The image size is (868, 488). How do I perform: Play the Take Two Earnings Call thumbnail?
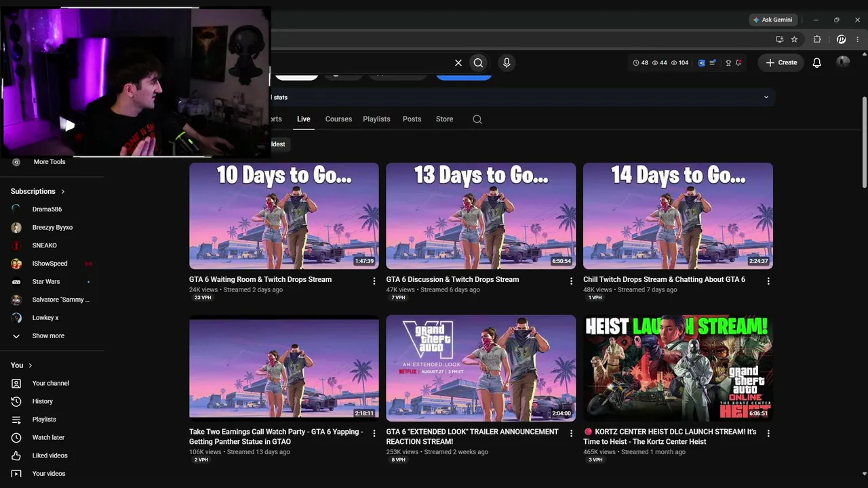(x=284, y=368)
